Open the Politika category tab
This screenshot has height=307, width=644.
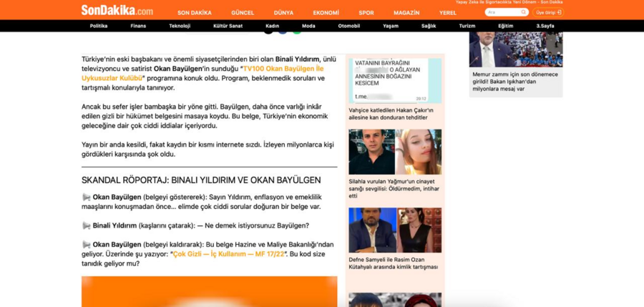pos(99,26)
